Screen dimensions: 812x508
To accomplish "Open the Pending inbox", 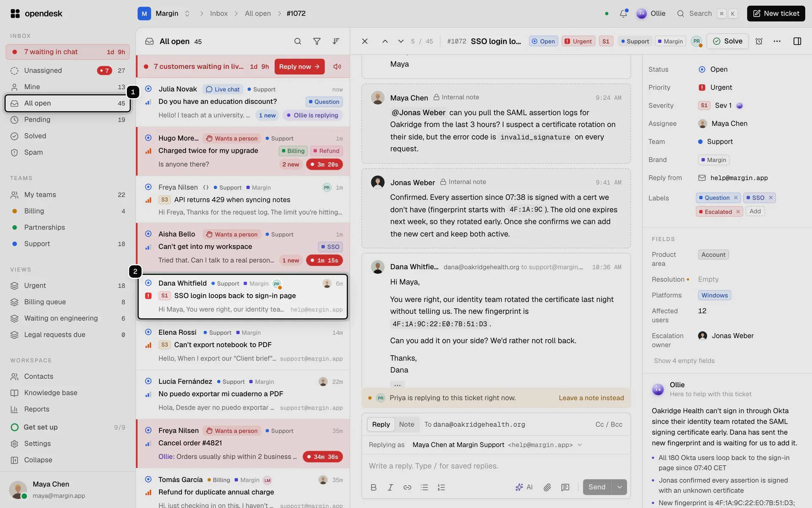I will click(68, 120).
